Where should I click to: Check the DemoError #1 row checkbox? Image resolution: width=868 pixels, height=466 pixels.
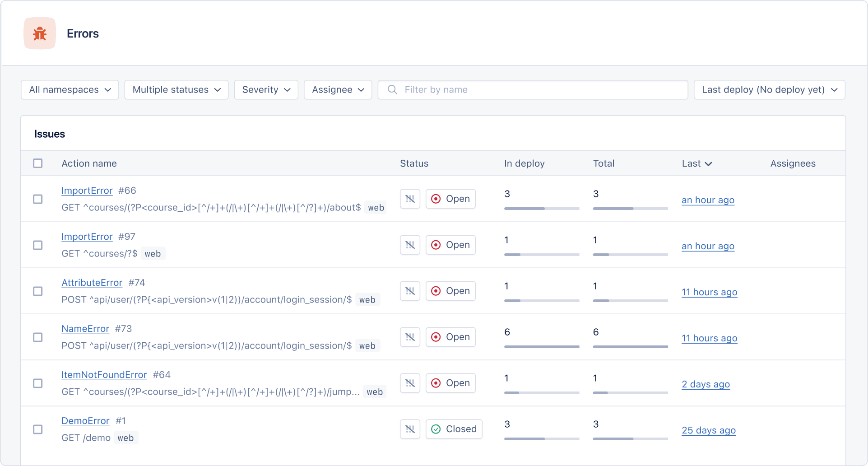coord(38,429)
